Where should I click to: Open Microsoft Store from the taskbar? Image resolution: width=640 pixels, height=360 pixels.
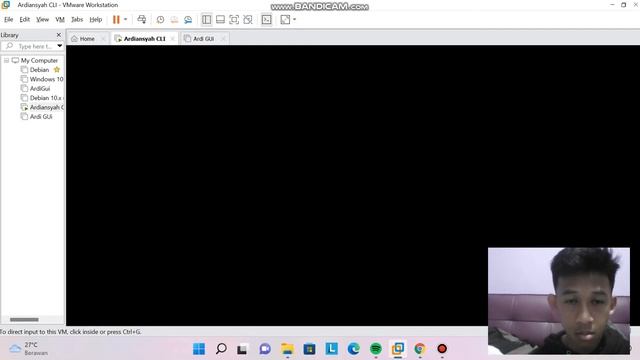pos(309,349)
